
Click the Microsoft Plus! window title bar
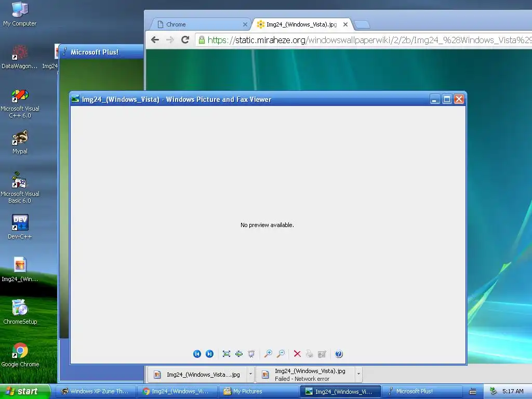tap(101, 52)
